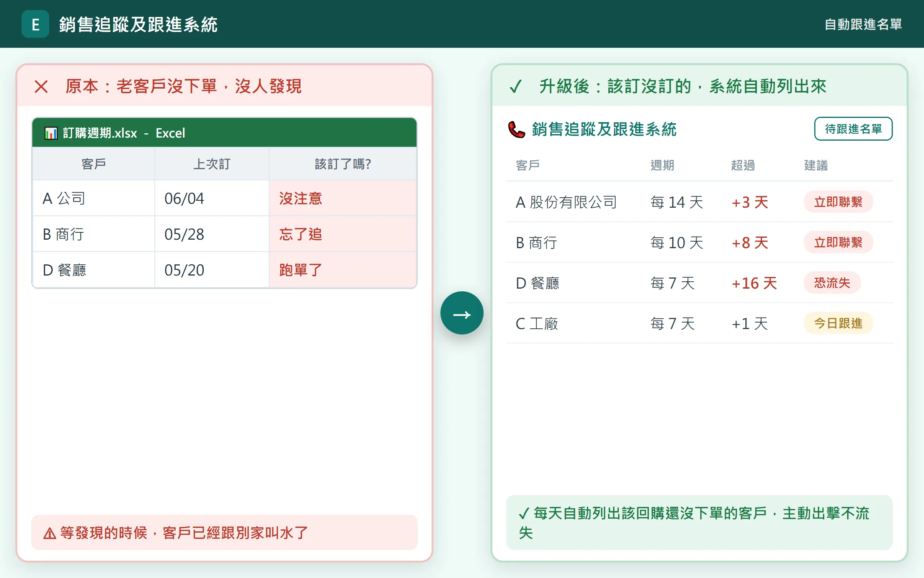
Task: Click the 該訂了嗎? column header
Action: pos(343,164)
